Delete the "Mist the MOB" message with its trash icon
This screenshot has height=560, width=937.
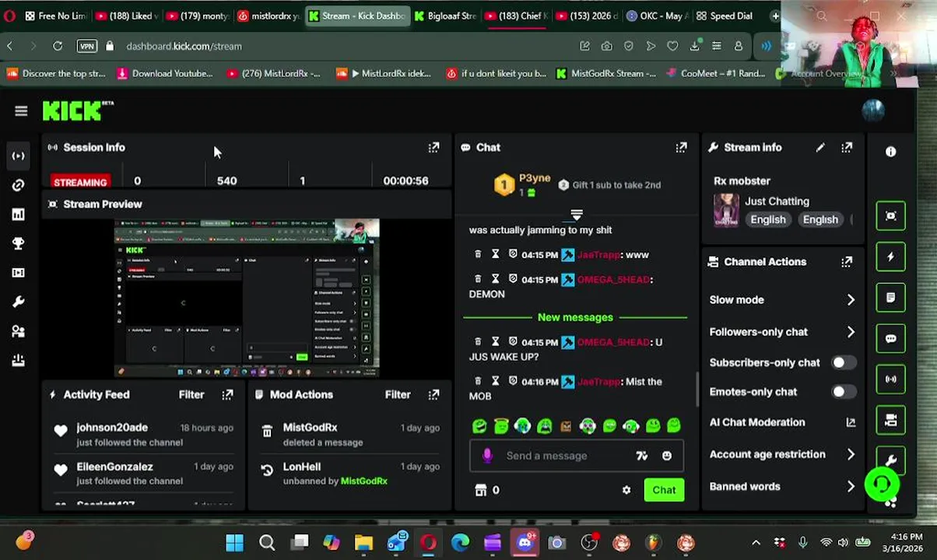478,381
